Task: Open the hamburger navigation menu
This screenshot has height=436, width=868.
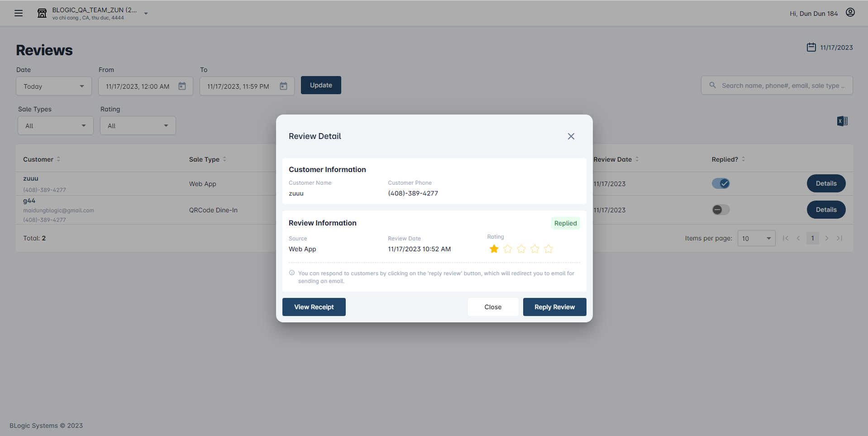Action: 19,13
